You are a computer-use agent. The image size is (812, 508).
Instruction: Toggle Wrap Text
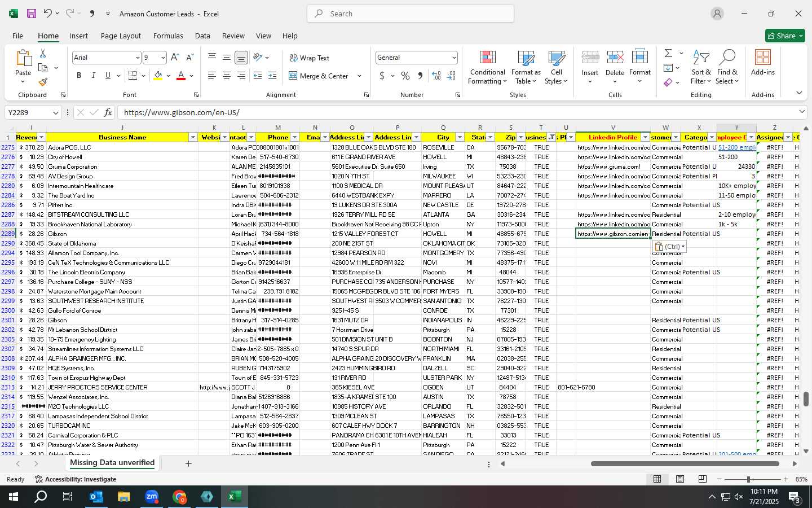pos(310,58)
